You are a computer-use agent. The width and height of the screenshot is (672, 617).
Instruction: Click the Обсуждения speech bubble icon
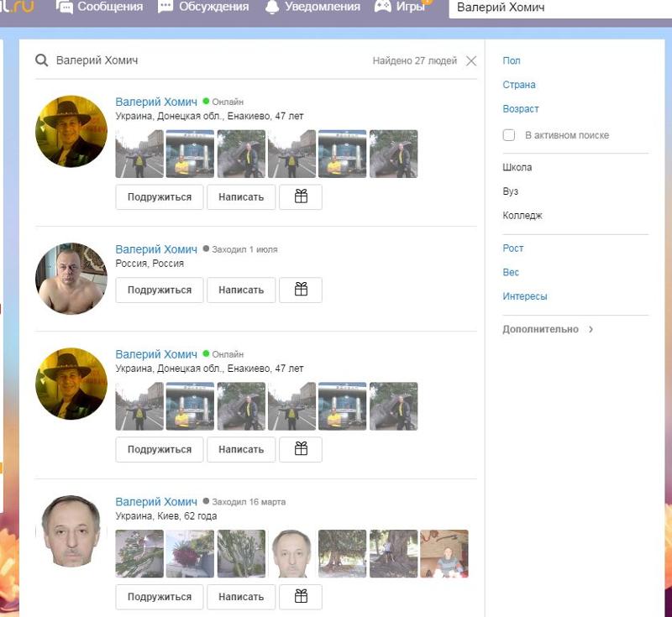165,7
